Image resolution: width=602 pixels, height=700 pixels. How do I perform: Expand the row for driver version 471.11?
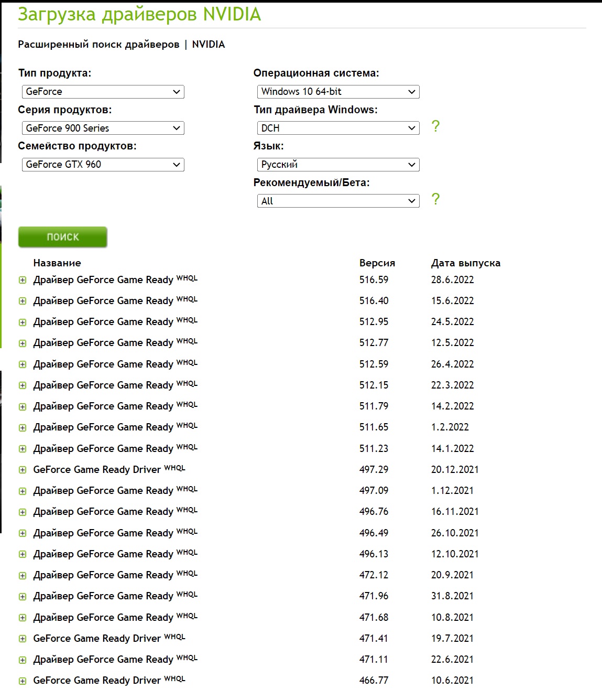pos(23,660)
